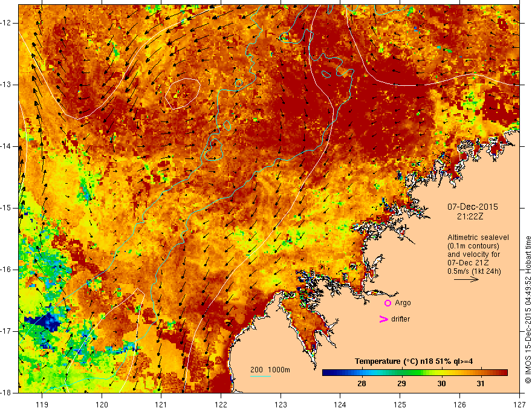Click the colorbar value 30

441,384
